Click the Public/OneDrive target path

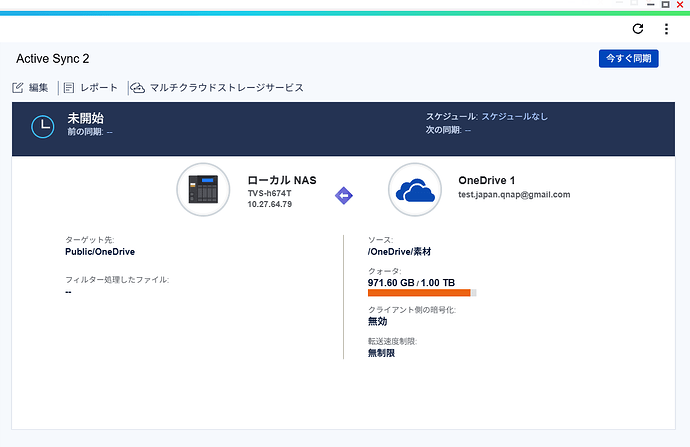pos(99,252)
